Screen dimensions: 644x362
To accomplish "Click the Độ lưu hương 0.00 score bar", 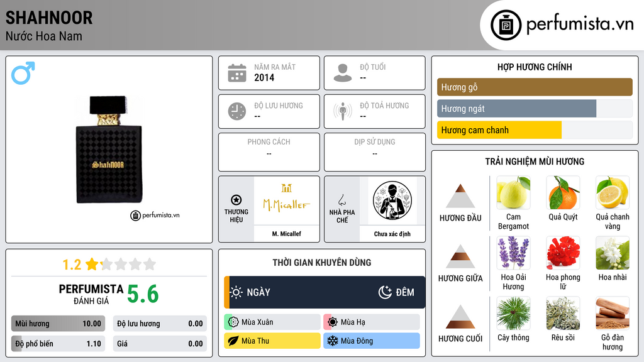I will 160,324.
